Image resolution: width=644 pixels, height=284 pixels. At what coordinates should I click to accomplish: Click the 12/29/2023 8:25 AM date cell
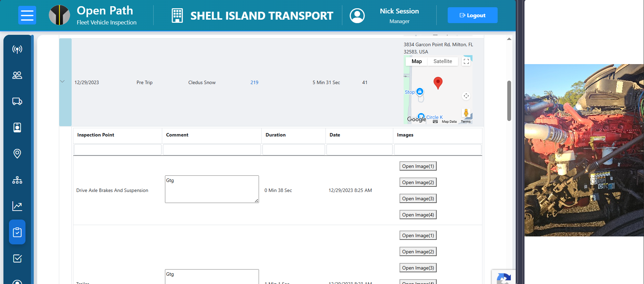click(x=350, y=190)
